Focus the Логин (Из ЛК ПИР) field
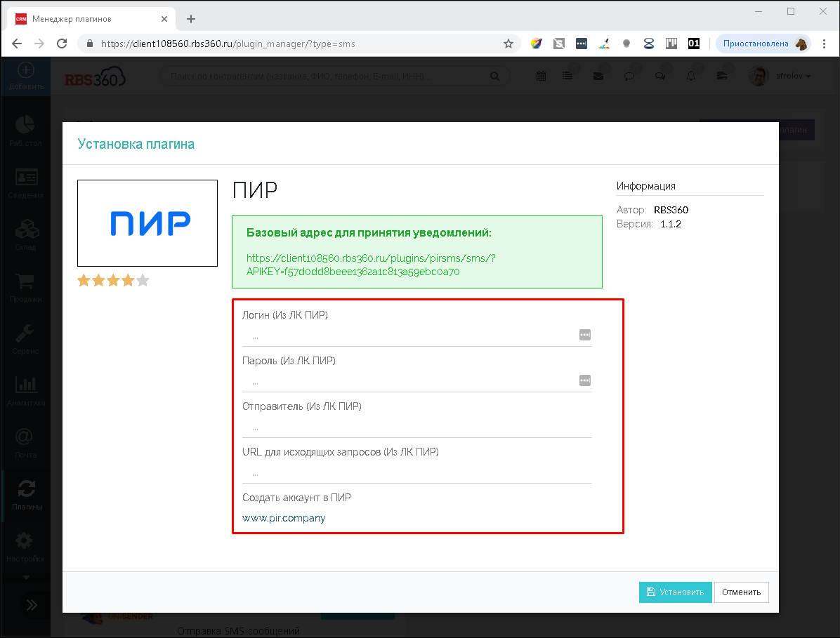The width and height of the screenshot is (840, 638). coord(416,335)
